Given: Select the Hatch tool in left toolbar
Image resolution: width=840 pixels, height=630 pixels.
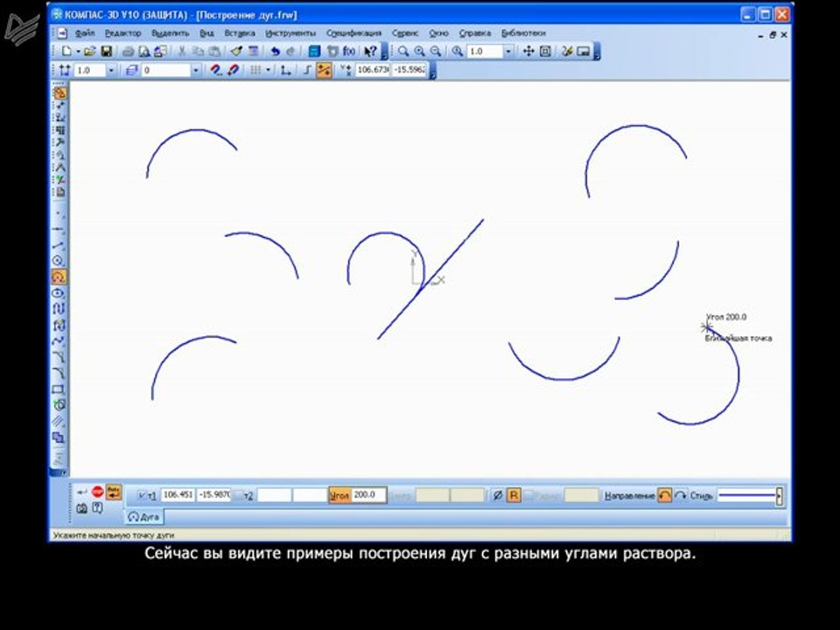Looking at the screenshot, I should click(x=59, y=421).
